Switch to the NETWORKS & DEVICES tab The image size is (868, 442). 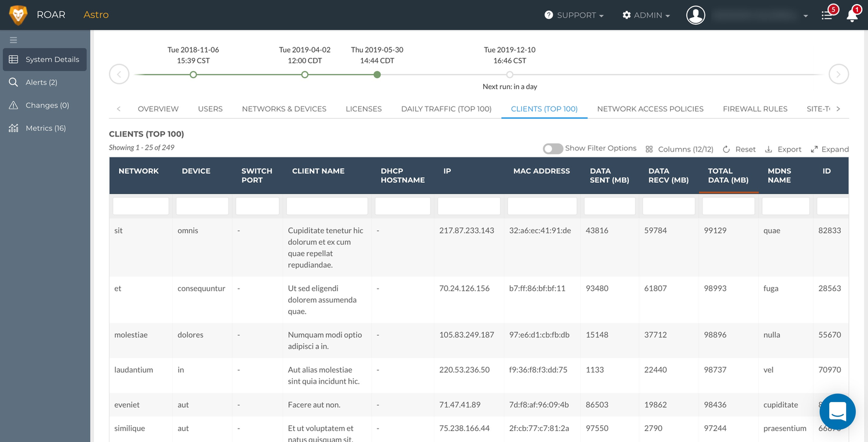click(x=284, y=109)
